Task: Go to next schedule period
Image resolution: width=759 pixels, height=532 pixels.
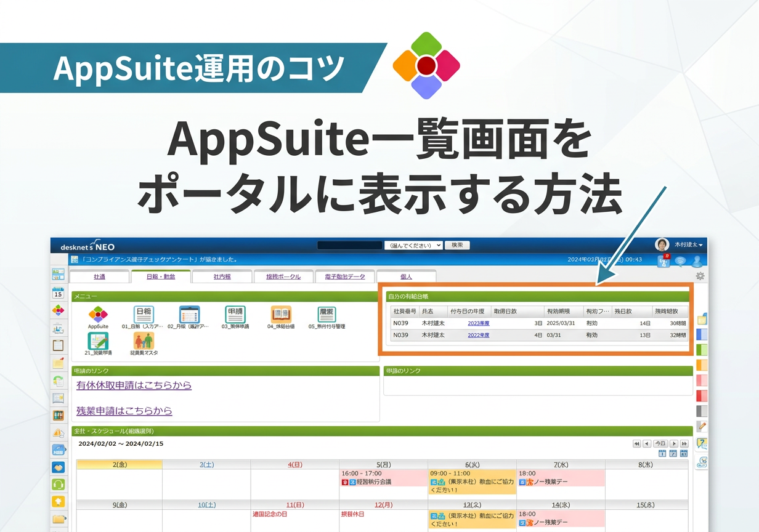Action: 674,443
